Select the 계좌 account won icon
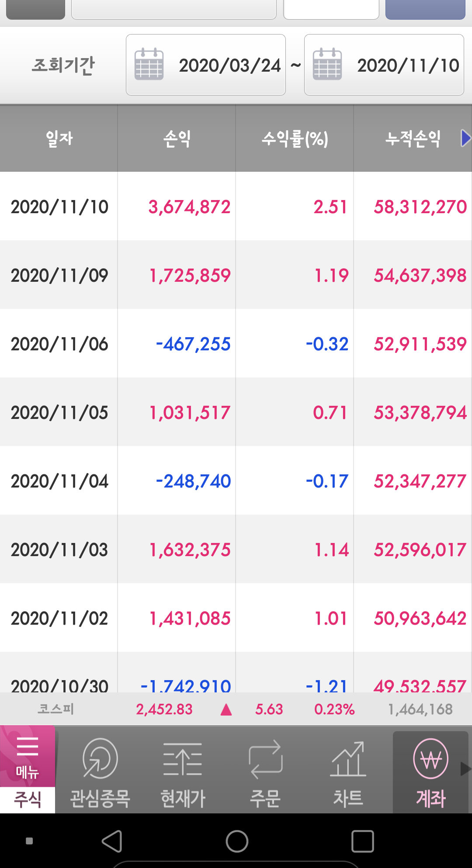Viewport: 472px width, 868px height. (431, 759)
